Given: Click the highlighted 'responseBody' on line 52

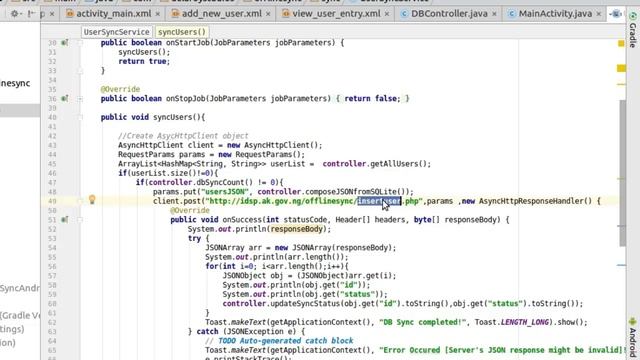Looking at the screenshot, I should point(297,229).
